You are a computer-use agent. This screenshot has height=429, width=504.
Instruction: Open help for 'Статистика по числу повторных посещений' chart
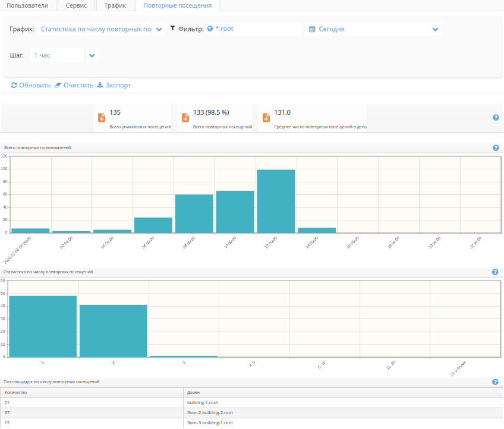tap(496, 272)
